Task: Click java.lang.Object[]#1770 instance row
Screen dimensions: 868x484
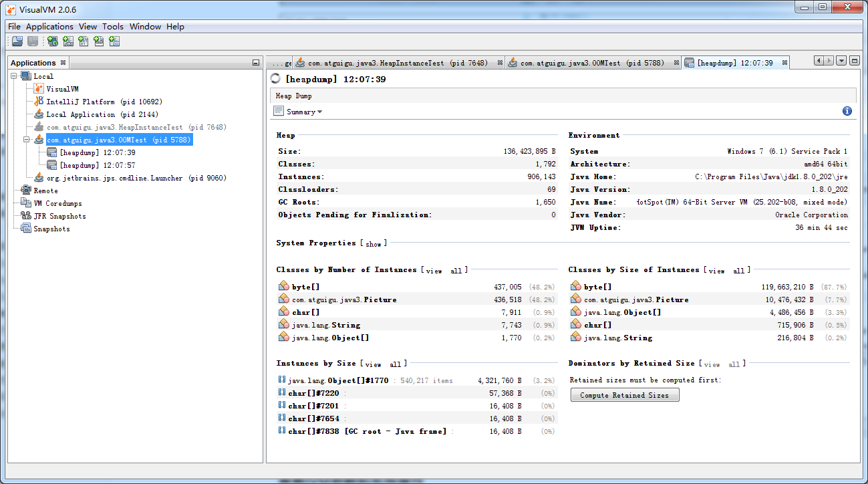Action: 418,380
